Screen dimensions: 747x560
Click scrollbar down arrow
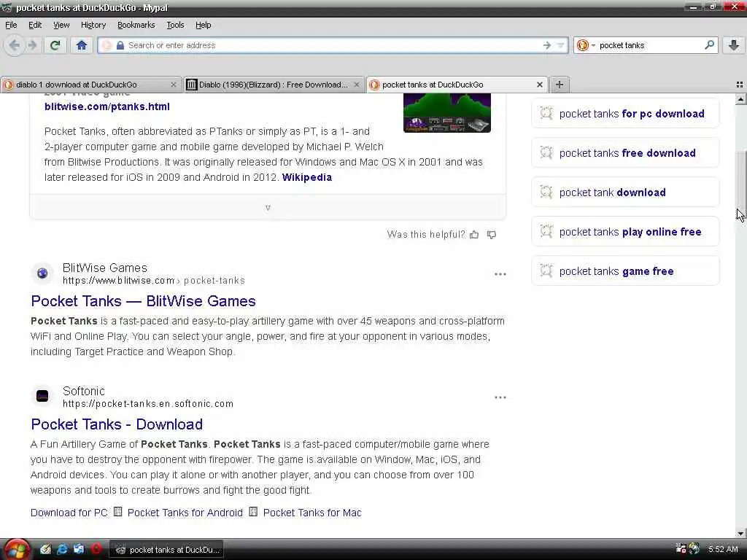click(x=740, y=533)
